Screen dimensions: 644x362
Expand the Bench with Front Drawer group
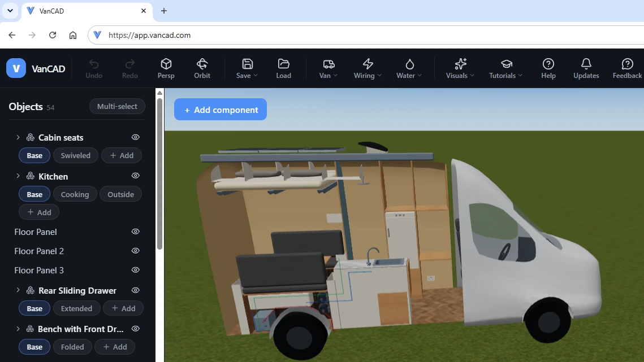pos(18,328)
